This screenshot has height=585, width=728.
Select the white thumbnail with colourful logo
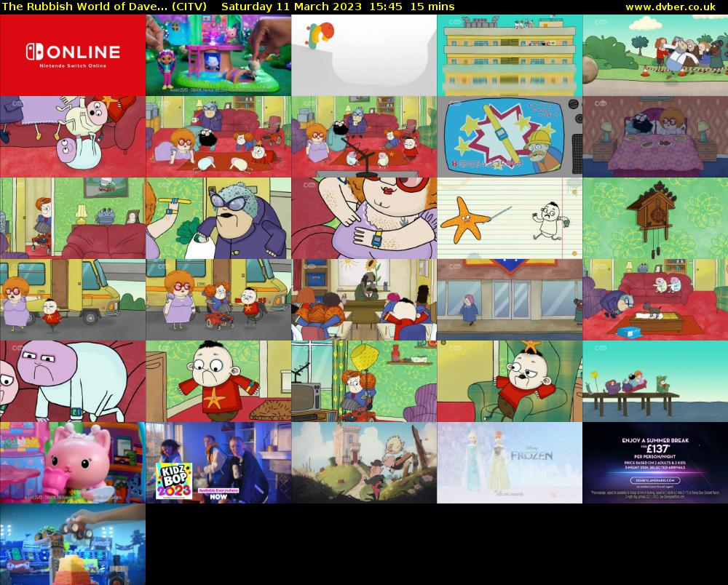[364, 55]
